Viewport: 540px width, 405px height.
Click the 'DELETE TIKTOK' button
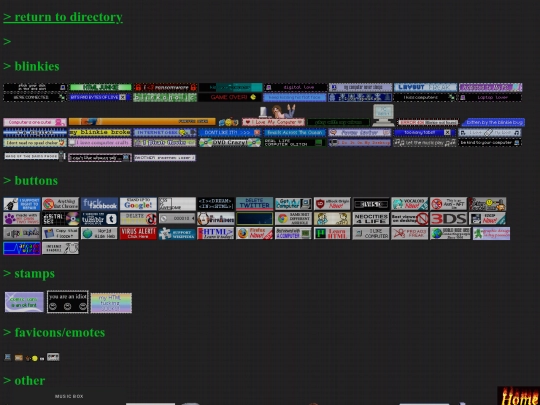(138, 219)
